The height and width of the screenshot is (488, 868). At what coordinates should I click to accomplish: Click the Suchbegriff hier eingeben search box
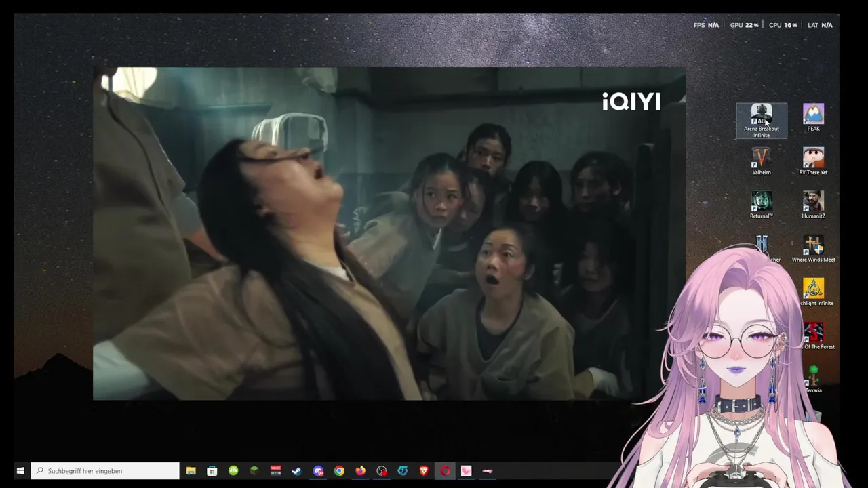pos(105,471)
